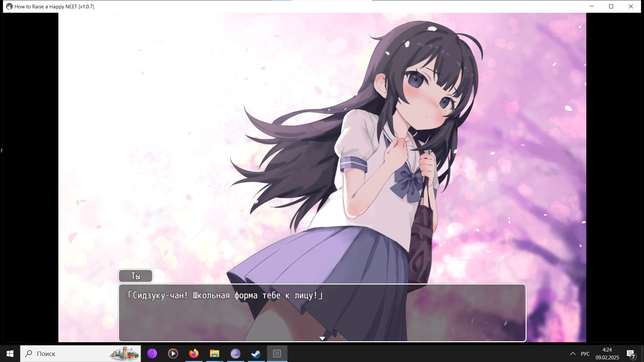Switch to Steam in taskbar
This screenshot has height=362, width=644.
[256, 354]
